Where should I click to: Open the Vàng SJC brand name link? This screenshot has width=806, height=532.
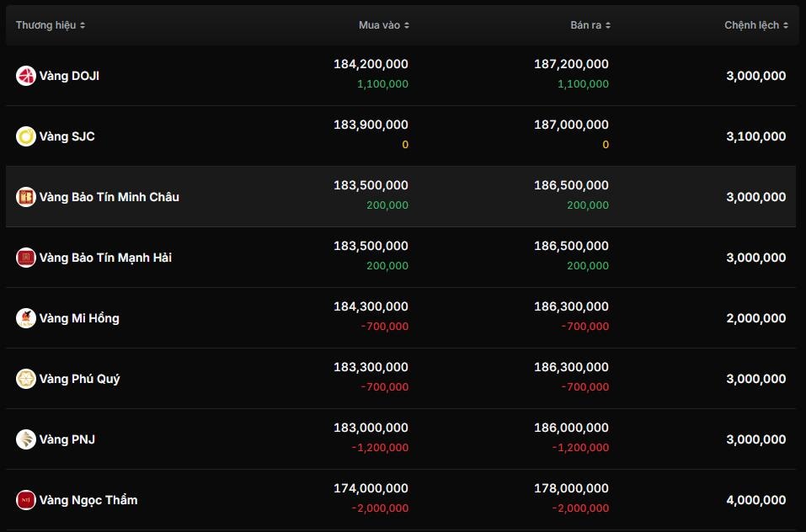[x=67, y=136]
